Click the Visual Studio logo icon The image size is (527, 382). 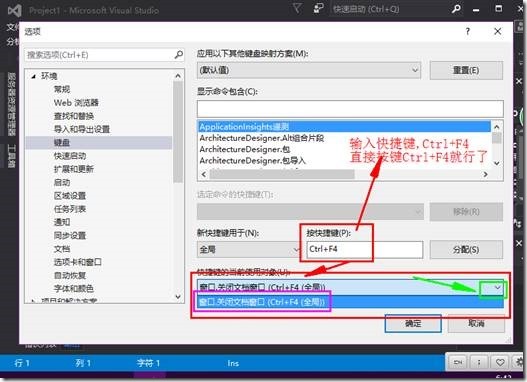point(14,10)
